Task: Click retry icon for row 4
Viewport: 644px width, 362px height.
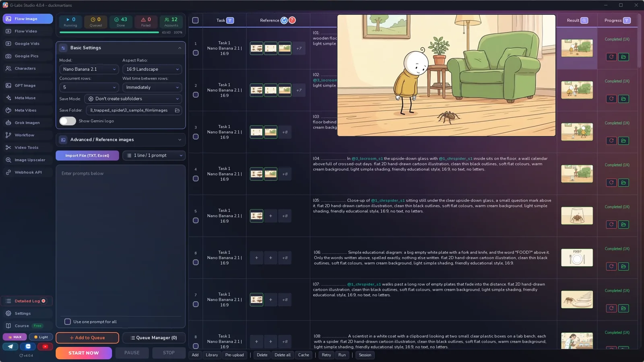Action: pyautogui.click(x=611, y=183)
